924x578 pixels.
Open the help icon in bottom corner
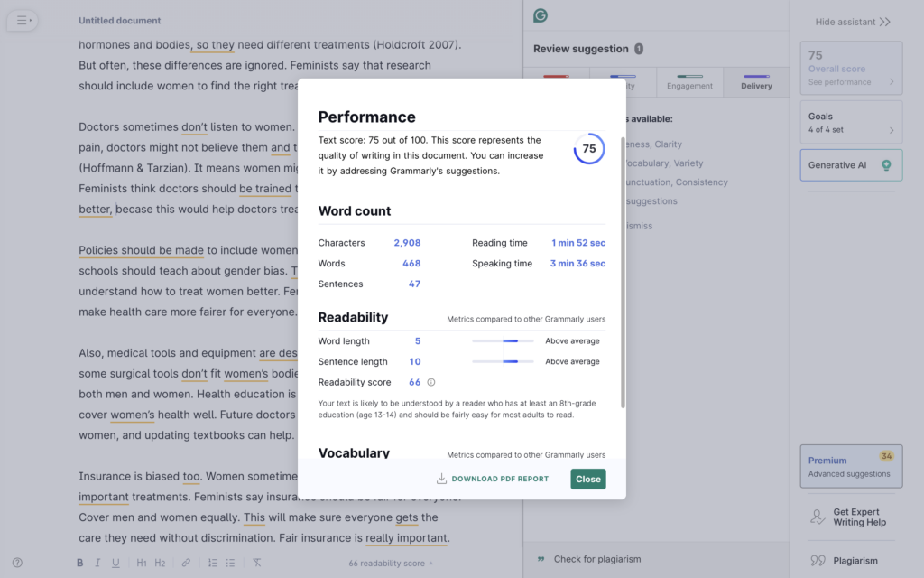[x=19, y=562]
